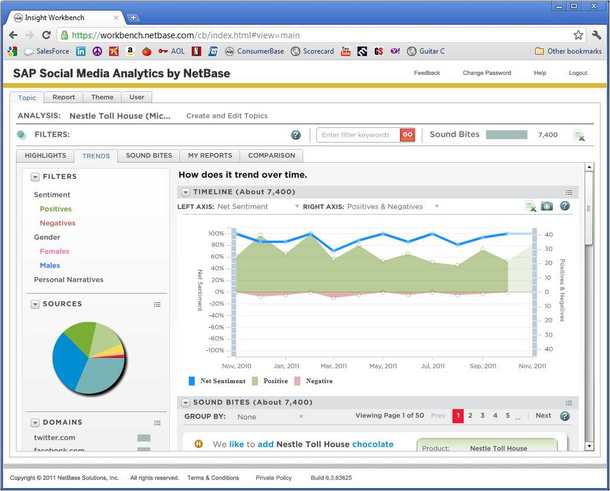Open help for the Timeline chart
610x491 pixels.
coord(565,206)
